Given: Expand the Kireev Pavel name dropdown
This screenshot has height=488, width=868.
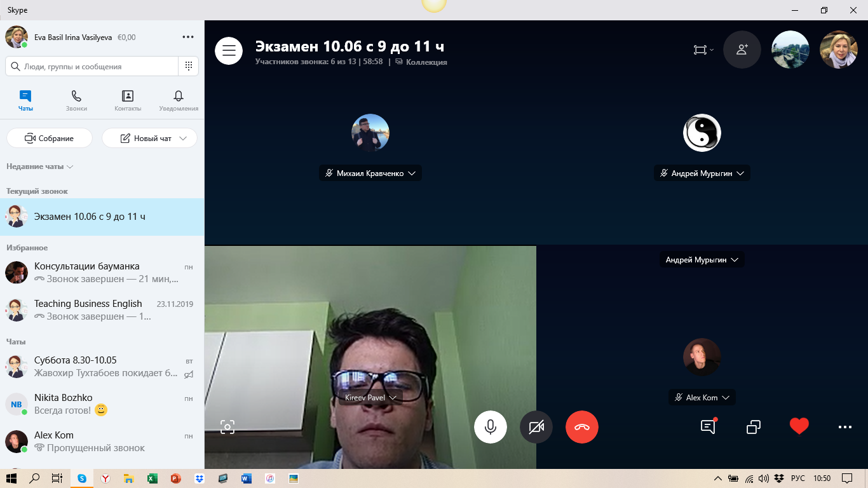Looking at the screenshot, I should pyautogui.click(x=393, y=398).
